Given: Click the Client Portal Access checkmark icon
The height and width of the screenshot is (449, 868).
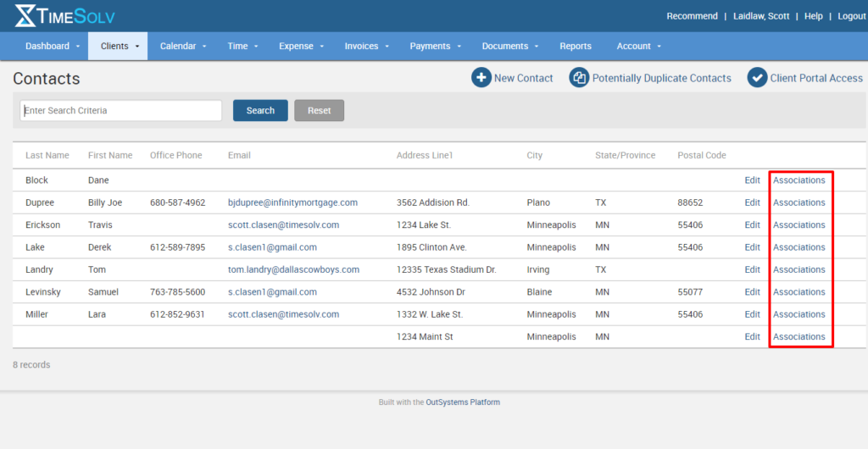Looking at the screenshot, I should (757, 78).
